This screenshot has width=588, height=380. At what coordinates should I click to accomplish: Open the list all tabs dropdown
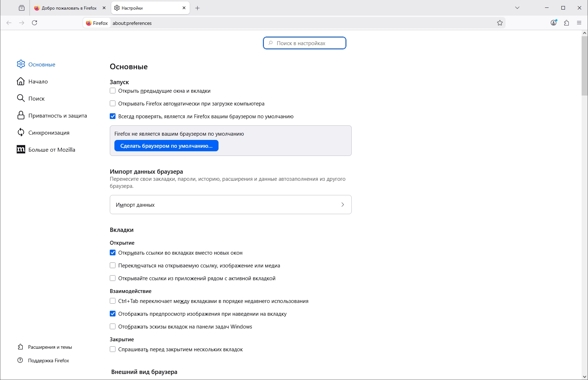pos(517,8)
